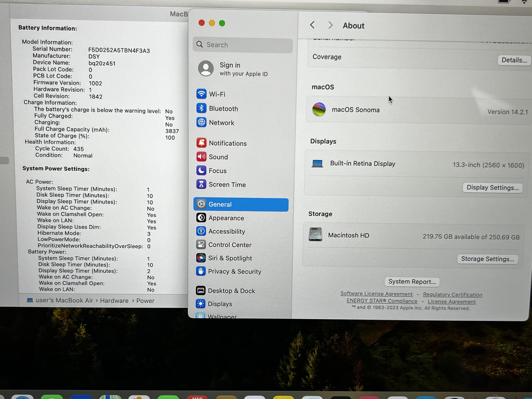The width and height of the screenshot is (532, 399).
Task: Click the 219.75 GB available storage text
Action: (x=471, y=237)
